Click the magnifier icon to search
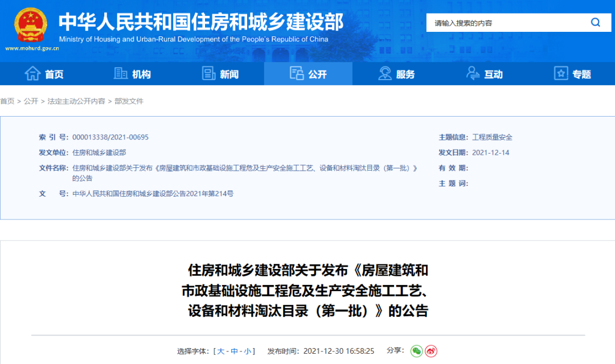This screenshot has width=615, height=364. 595,22
